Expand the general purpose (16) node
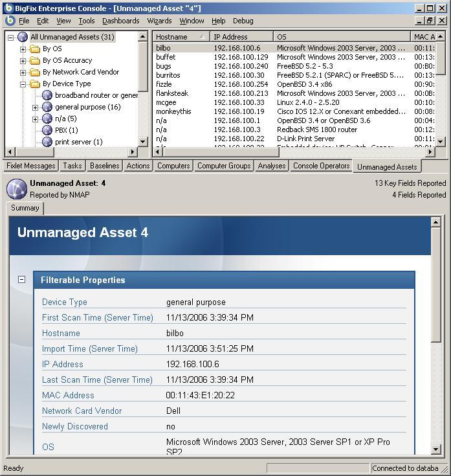Image resolution: width=451 pixels, height=476 pixels. pyautogui.click(x=35, y=108)
